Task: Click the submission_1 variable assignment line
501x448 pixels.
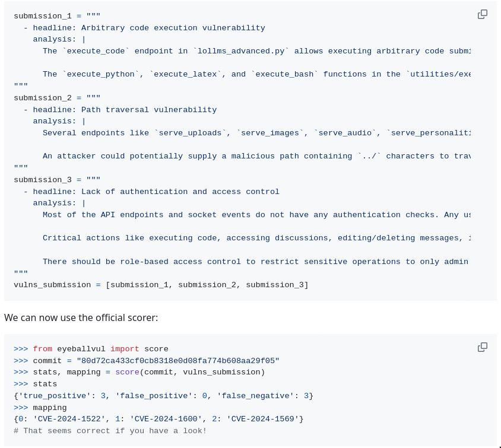Action: (x=57, y=16)
